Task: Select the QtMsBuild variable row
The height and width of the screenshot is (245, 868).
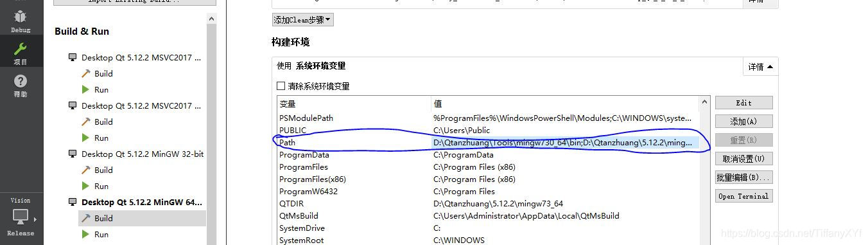Action: 487,216
